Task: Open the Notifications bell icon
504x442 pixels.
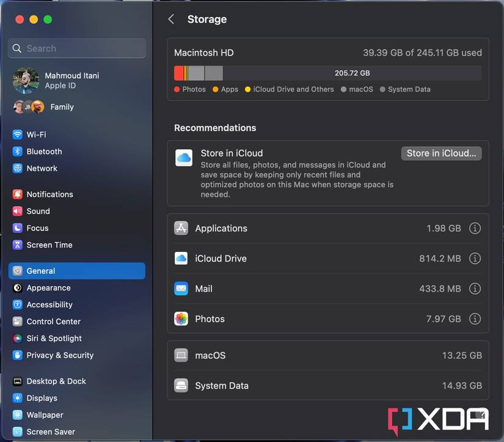Action: point(17,194)
